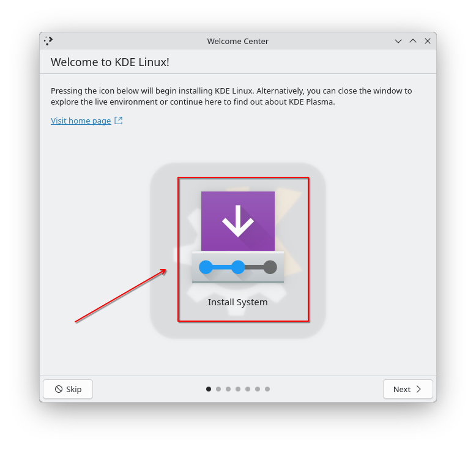Jump to the sixth page indicator dot
The width and height of the screenshot is (476, 449).
pos(258,389)
